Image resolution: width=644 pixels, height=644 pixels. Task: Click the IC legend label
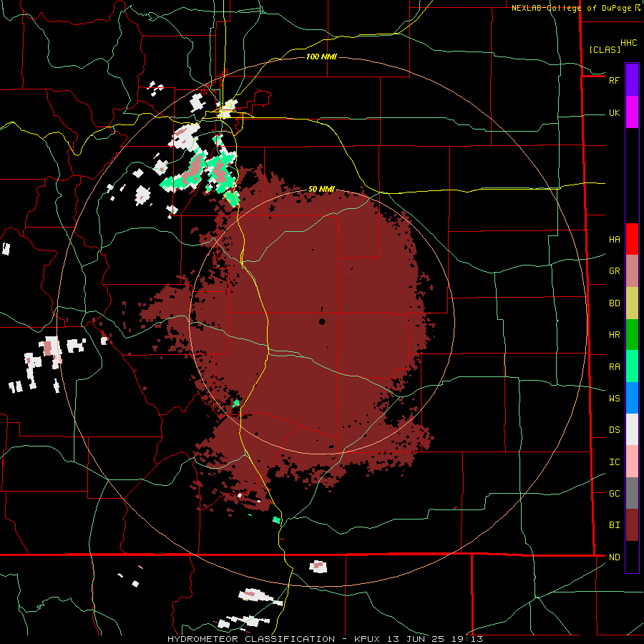click(614, 462)
